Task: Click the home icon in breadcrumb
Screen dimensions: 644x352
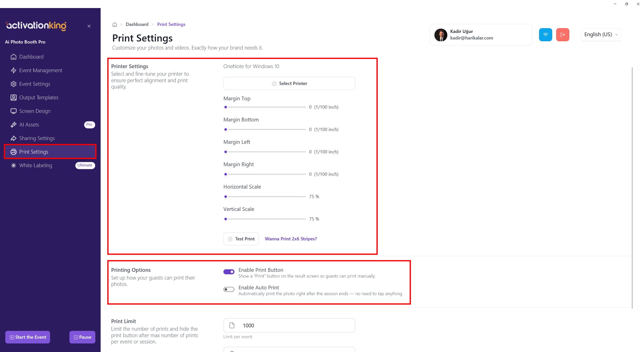Action: click(x=115, y=24)
